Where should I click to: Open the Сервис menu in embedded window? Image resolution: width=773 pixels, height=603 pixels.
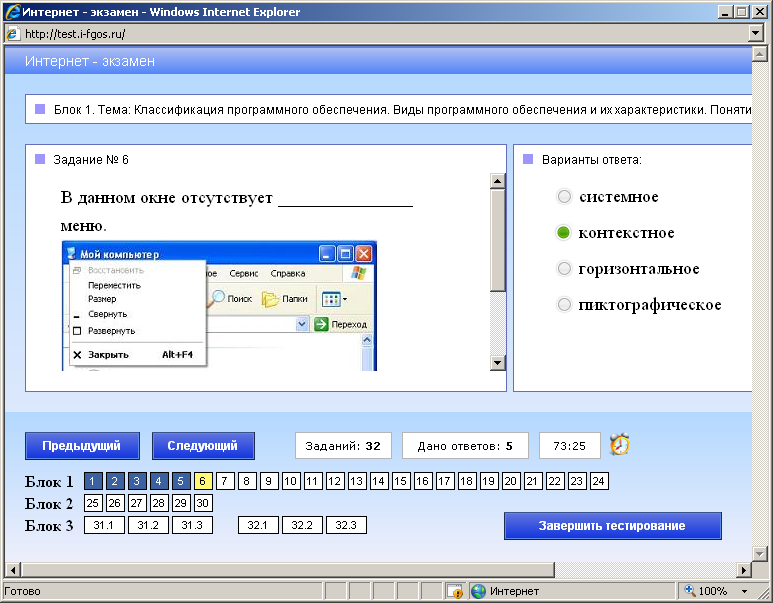(x=244, y=274)
